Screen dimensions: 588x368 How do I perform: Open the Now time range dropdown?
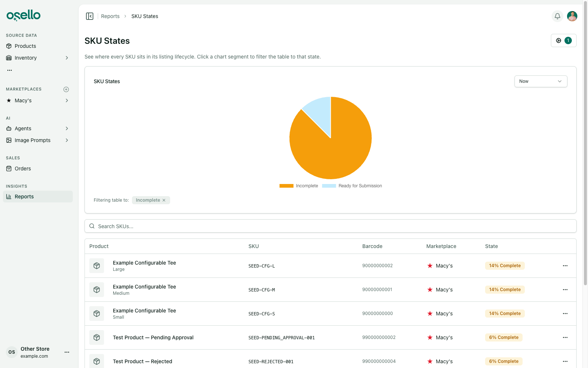[541, 81]
